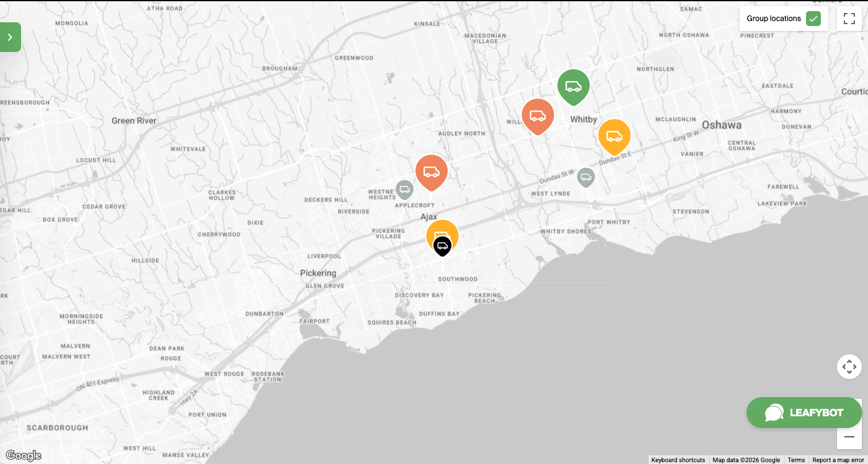This screenshot has width=868, height=464.
Task: Open Keyboard shortcuts
Action: tap(677, 460)
